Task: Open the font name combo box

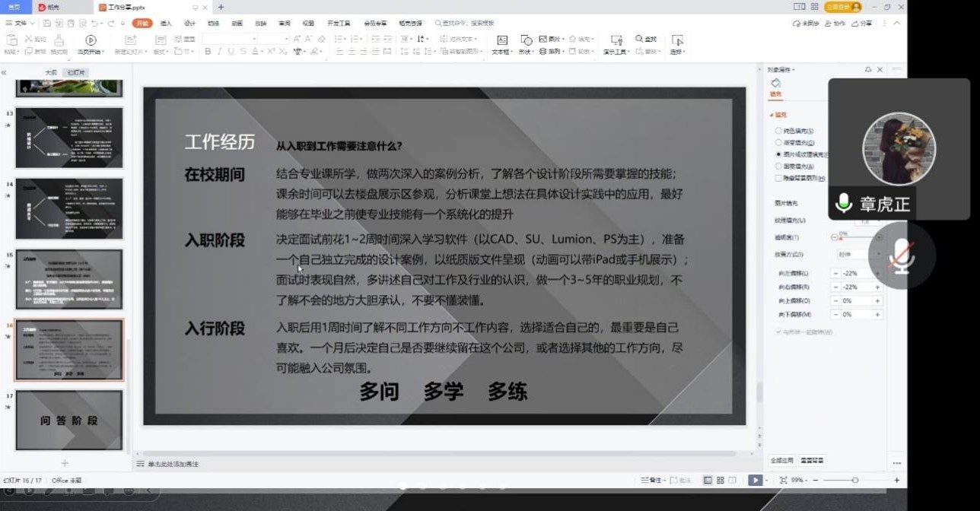Action: [x=229, y=39]
